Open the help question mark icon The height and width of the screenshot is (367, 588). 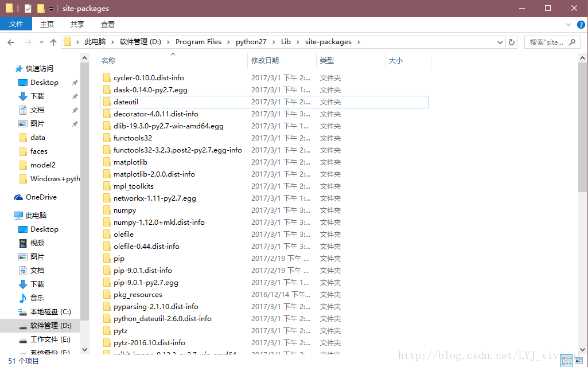(581, 25)
